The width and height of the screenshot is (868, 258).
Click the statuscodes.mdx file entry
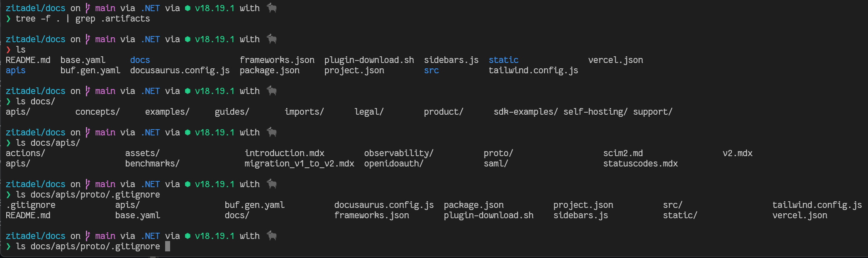[640, 164]
